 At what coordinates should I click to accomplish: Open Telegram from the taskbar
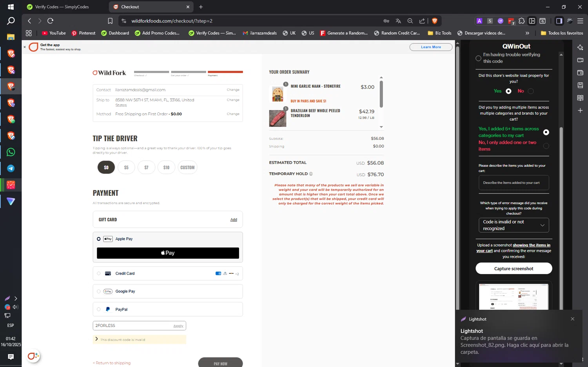tap(11, 168)
